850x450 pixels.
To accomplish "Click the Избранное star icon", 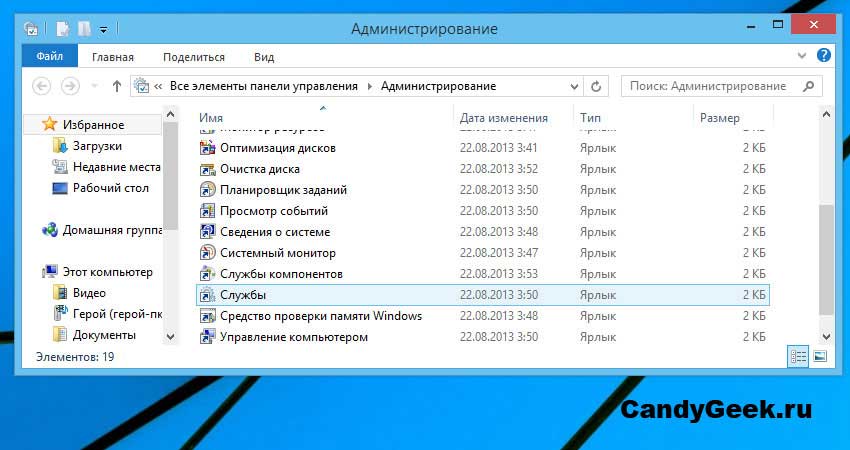I will pyautogui.click(x=49, y=124).
